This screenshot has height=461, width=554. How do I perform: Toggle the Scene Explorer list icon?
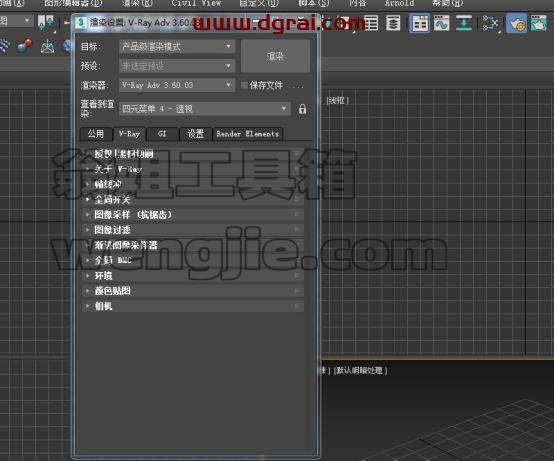coord(371,23)
